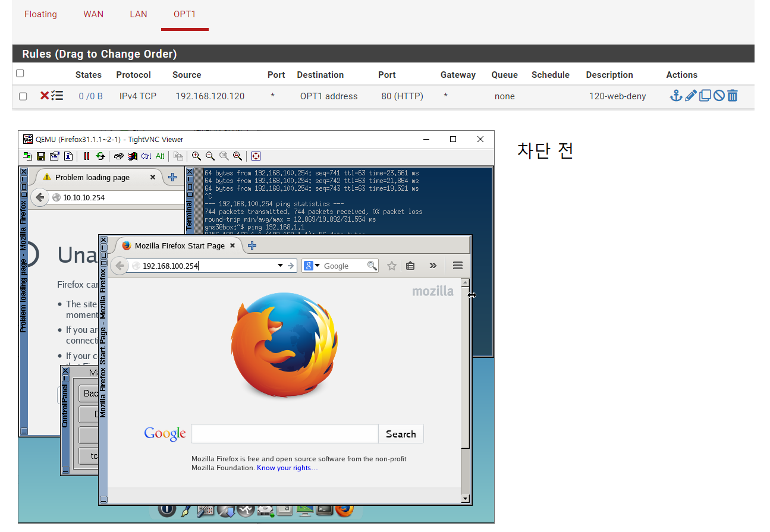
Task: Click the 192.168.120.120 source cell
Action: [210, 96]
